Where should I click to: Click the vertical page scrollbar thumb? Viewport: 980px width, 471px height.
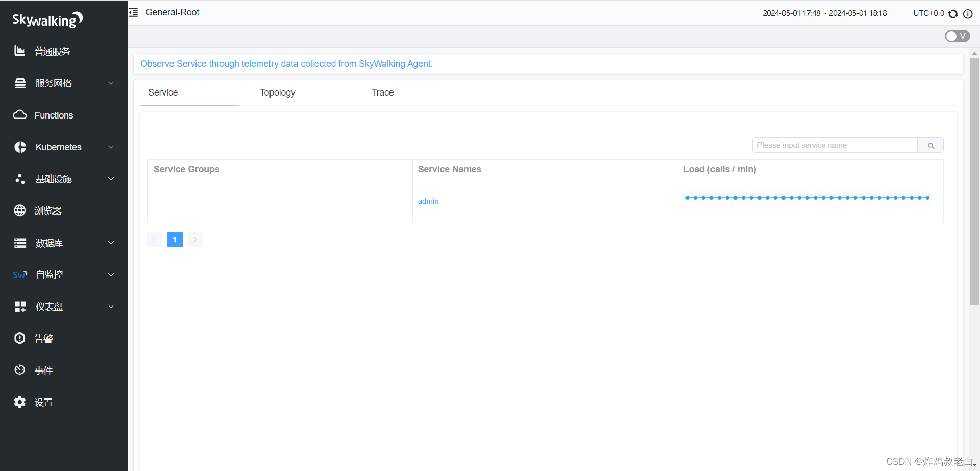(x=974, y=181)
